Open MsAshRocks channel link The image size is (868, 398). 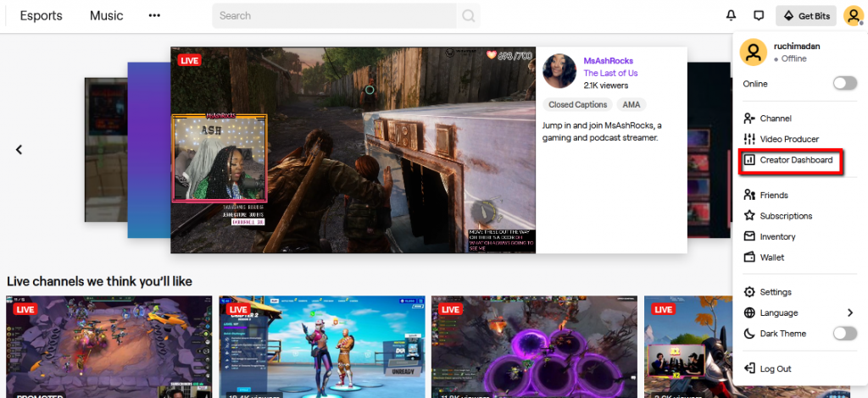coord(608,61)
